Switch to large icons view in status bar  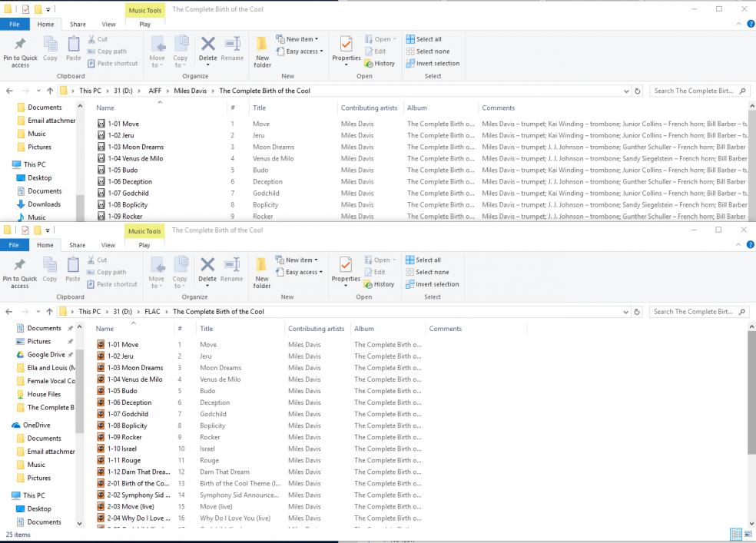(x=748, y=535)
